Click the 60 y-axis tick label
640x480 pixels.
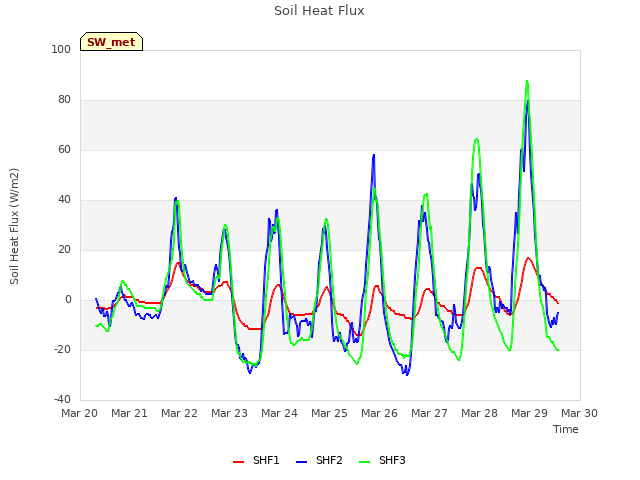[64, 150]
